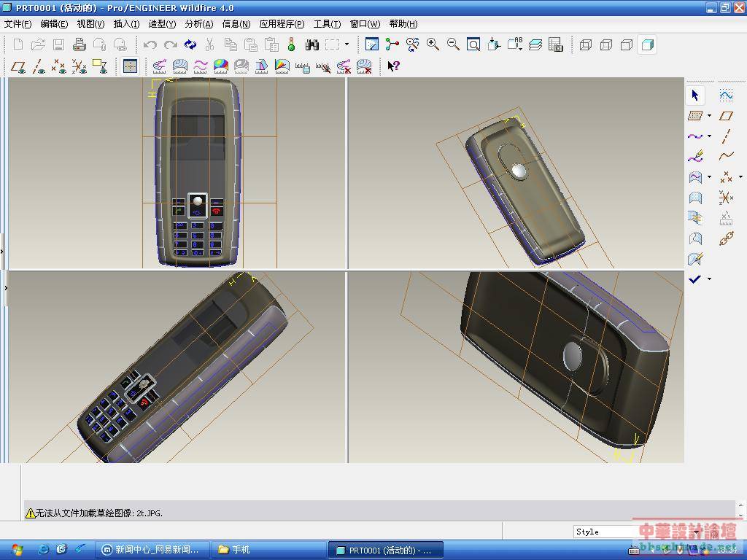Toggle datum points display
The image size is (747, 560).
click(x=58, y=66)
